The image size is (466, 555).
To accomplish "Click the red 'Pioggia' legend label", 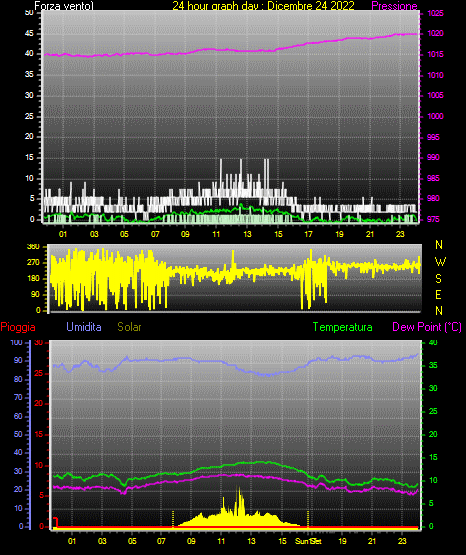I will 18,327.
